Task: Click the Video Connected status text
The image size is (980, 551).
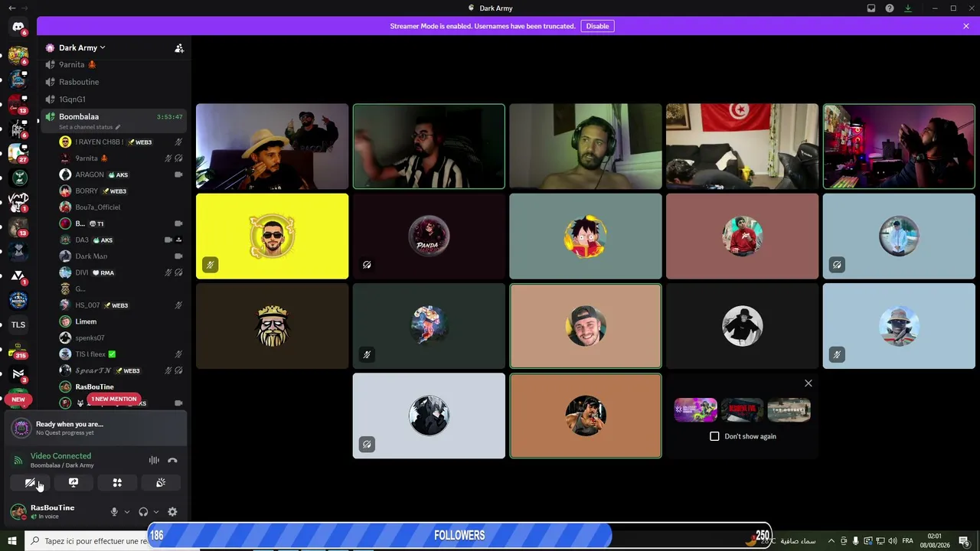Action: point(60,456)
